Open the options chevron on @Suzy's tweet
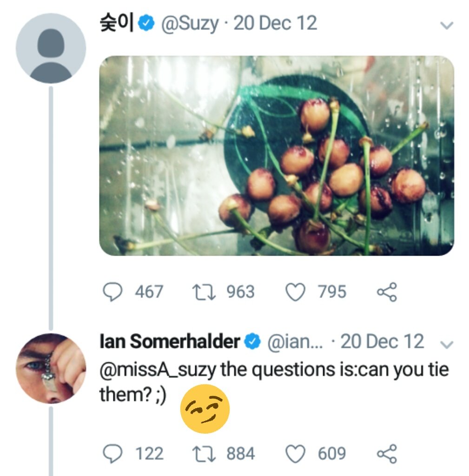Screen dimensions: 469x476 (x=446, y=26)
